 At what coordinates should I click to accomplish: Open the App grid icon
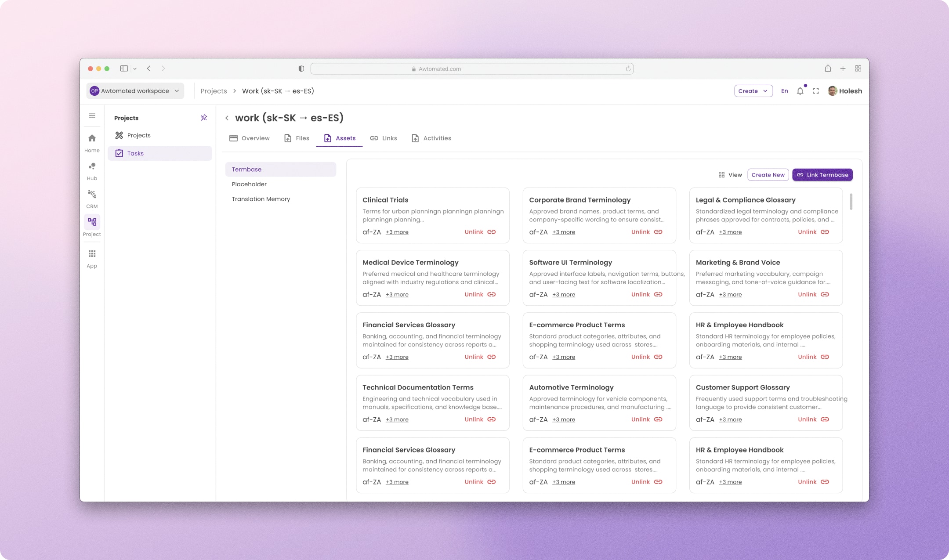tap(92, 254)
